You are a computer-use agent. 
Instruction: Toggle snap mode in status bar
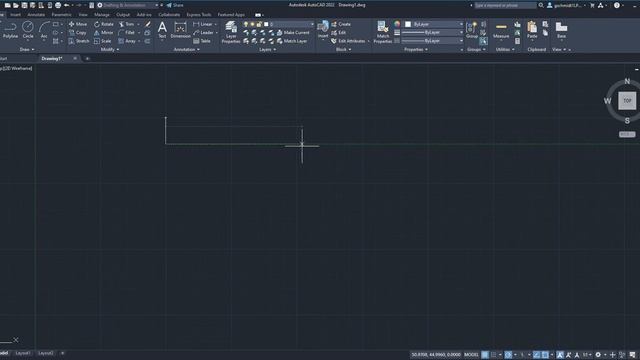coord(493,355)
